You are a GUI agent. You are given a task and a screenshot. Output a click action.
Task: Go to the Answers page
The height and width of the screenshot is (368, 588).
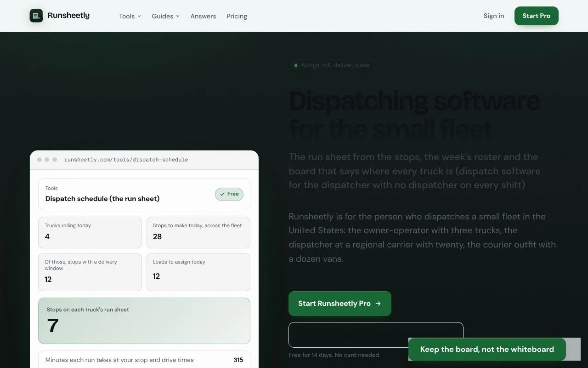click(203, 16)
